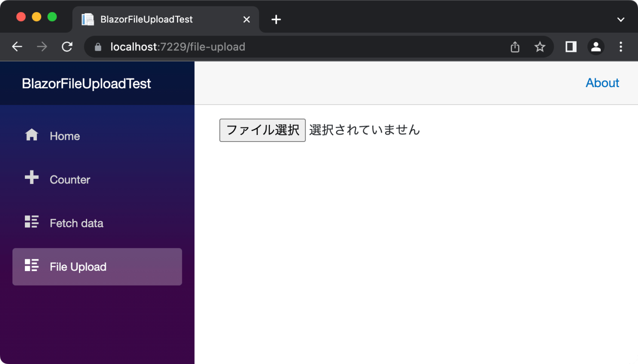Screen dimensions: 638x364
Task: Select the Home house icon in sidebar
Action: 31,134
